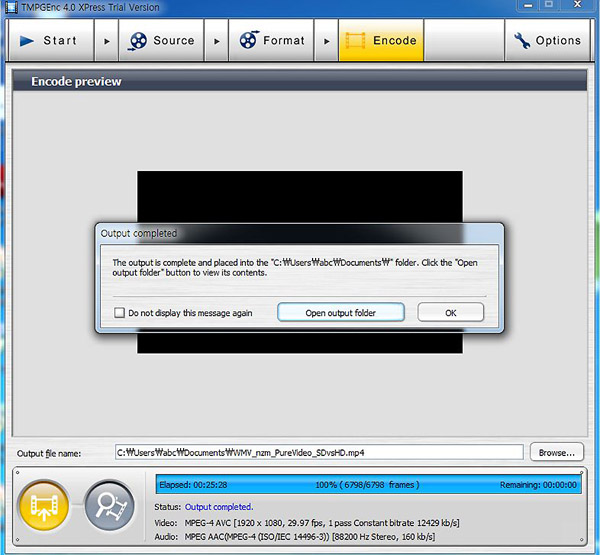Click the Open output folder button
This screenshot has width=600, height=555.
coord(341,313)
